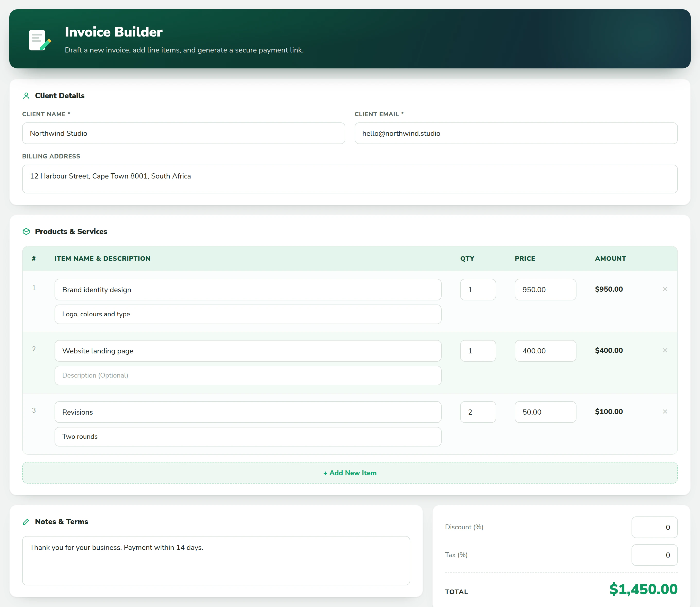The width and height of the screenshot is (700, 607).
Task: Click the Tax (%) input
Action: tap(654, 555)
